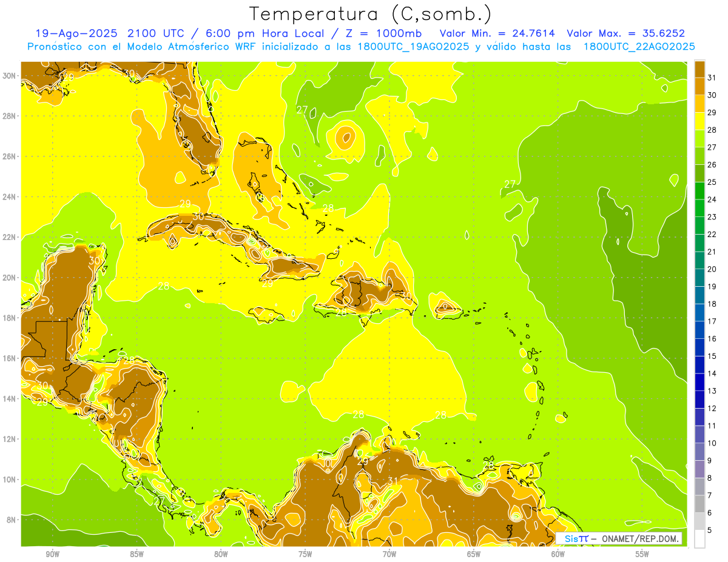
Task: Click the white swatch below 5 in legend
Action: (x=699, y=538)
